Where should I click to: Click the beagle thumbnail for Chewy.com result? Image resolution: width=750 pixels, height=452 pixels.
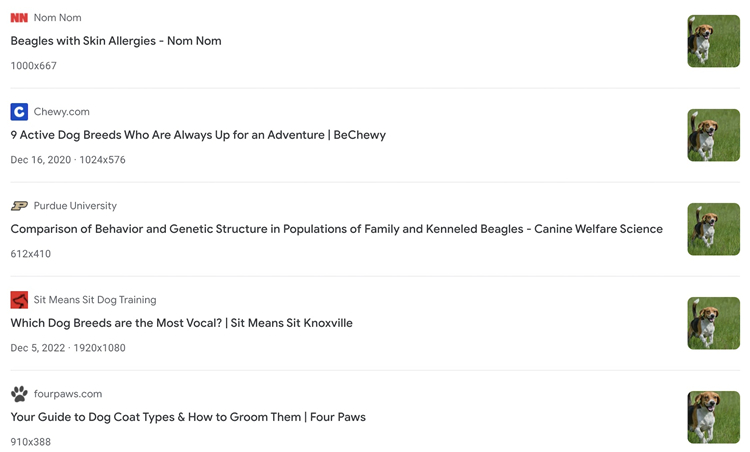coord(713,135)
